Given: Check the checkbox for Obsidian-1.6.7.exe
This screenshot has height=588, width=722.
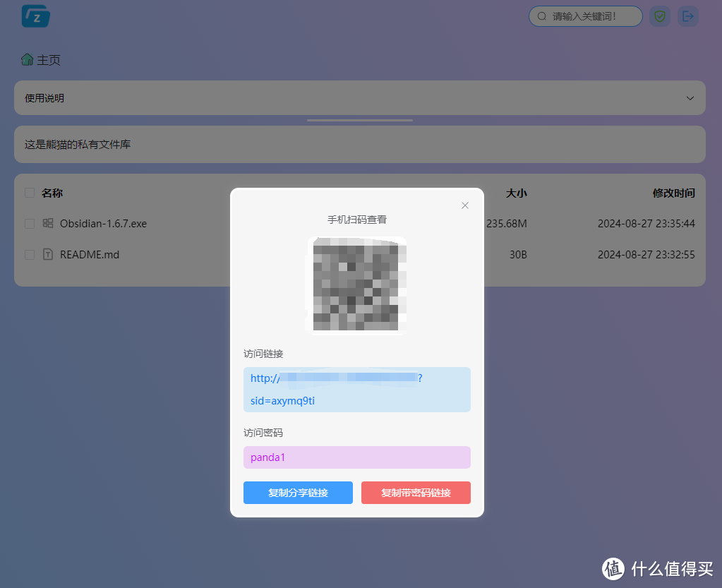Looking at the screenshot, I should pyautogui.click(x=29, y=223).
